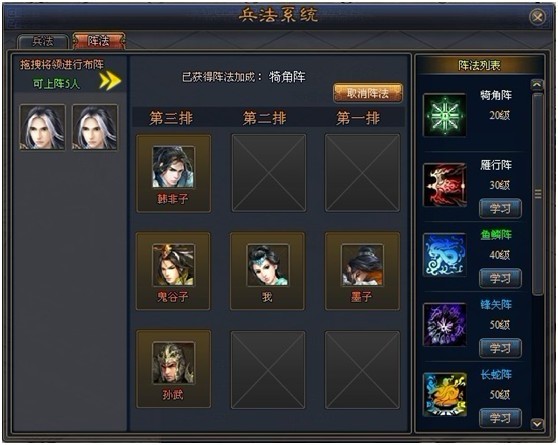Click the 墨子 general portrait
The image size is (558, 445).
coord(362,265)
